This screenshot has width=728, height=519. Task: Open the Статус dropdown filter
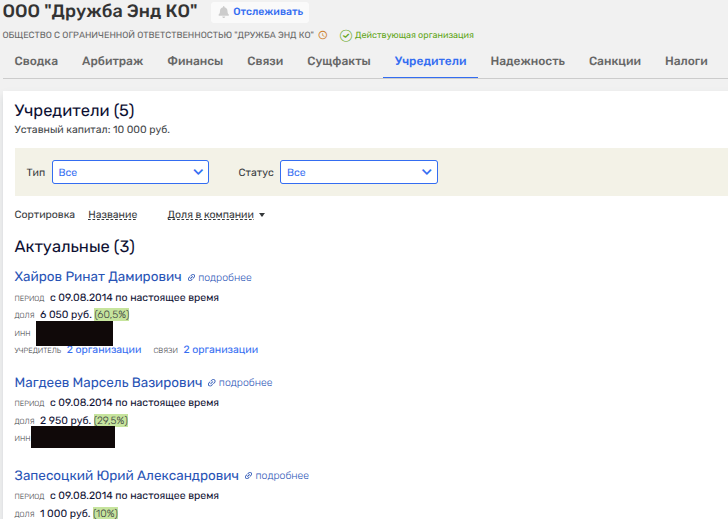point(358,172)
